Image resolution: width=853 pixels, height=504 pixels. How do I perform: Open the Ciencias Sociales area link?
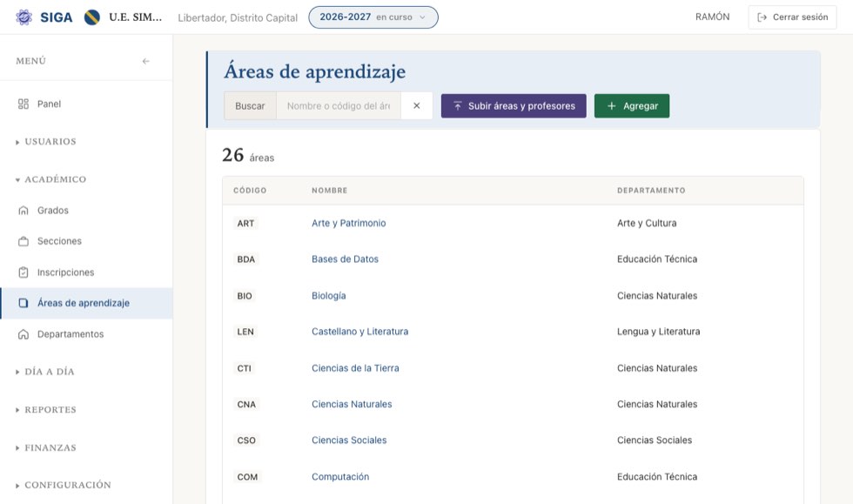pos(349,440)
